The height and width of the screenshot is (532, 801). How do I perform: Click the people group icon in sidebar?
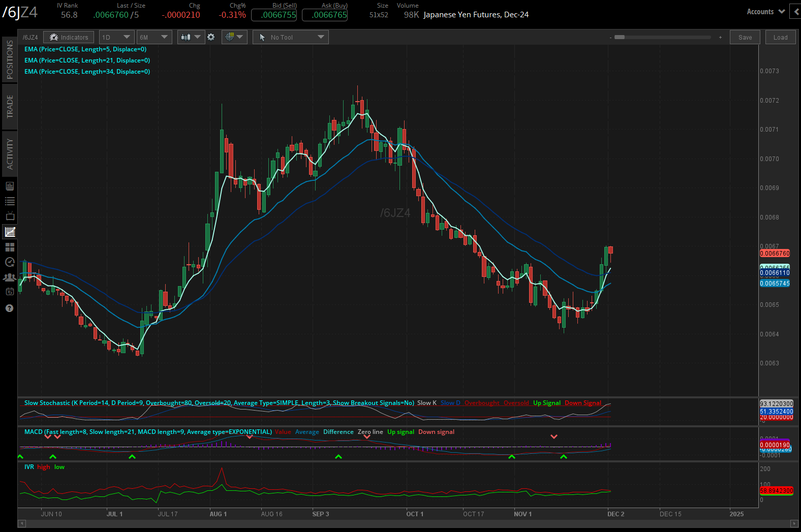point(10,277)
